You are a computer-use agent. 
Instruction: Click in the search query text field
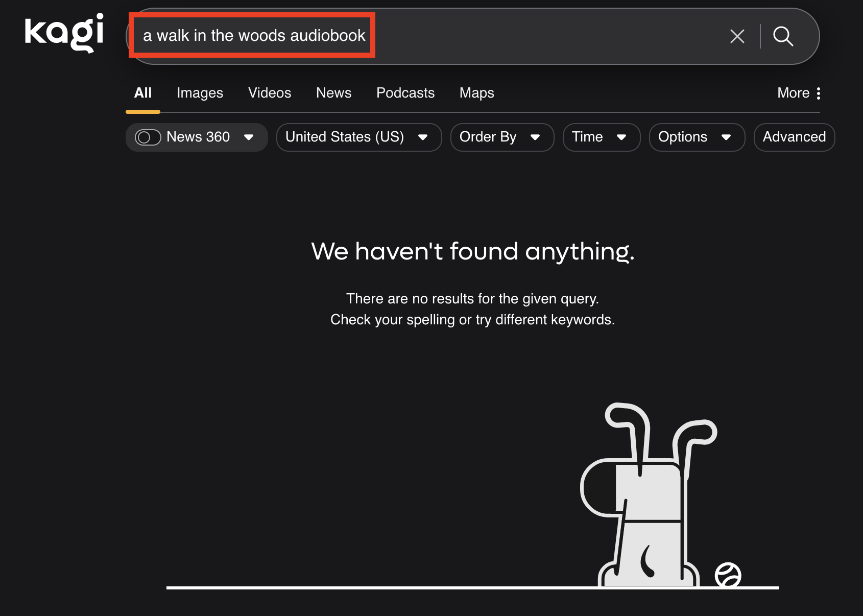511,36
